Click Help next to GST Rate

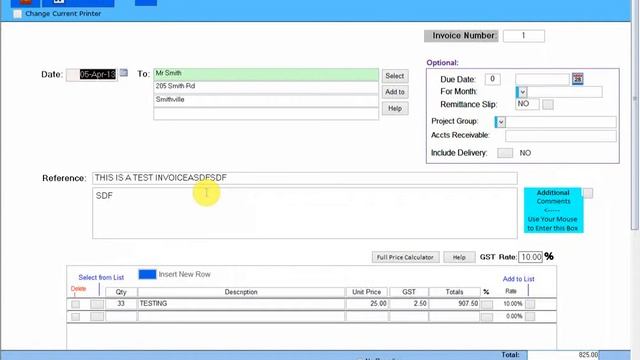pos(459,257)
